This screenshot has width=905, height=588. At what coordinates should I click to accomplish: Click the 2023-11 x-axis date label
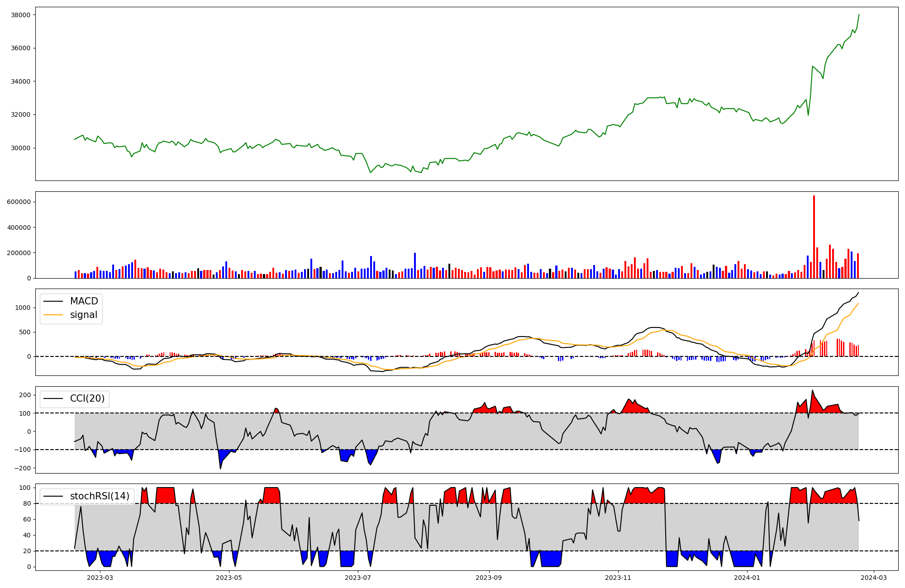[618, 578]
